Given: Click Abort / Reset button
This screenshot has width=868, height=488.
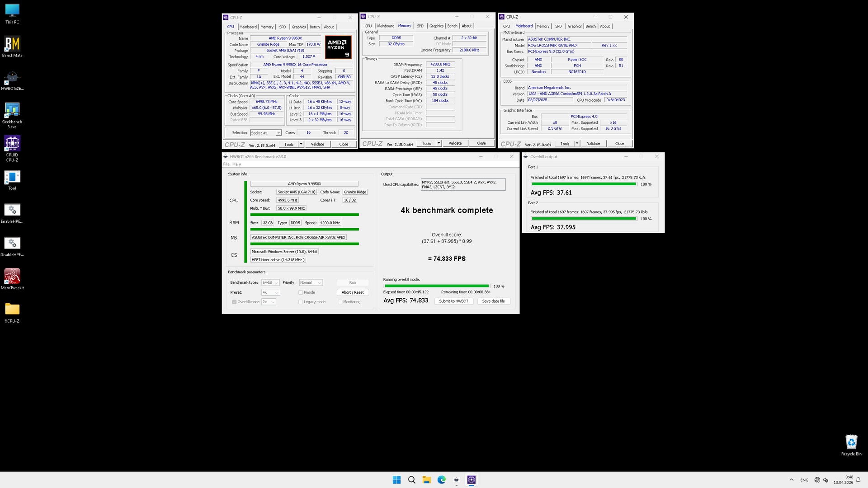Looking at the screenshot, I should pyautogui.click(x=353, y=292).
